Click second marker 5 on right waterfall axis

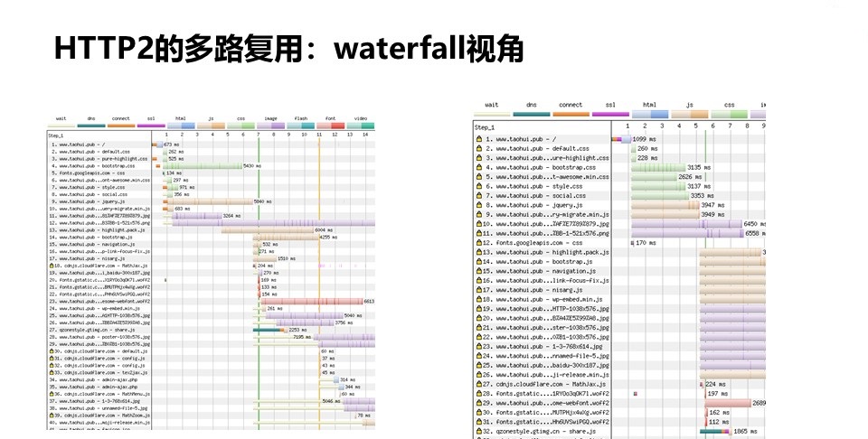coord(696,126)
